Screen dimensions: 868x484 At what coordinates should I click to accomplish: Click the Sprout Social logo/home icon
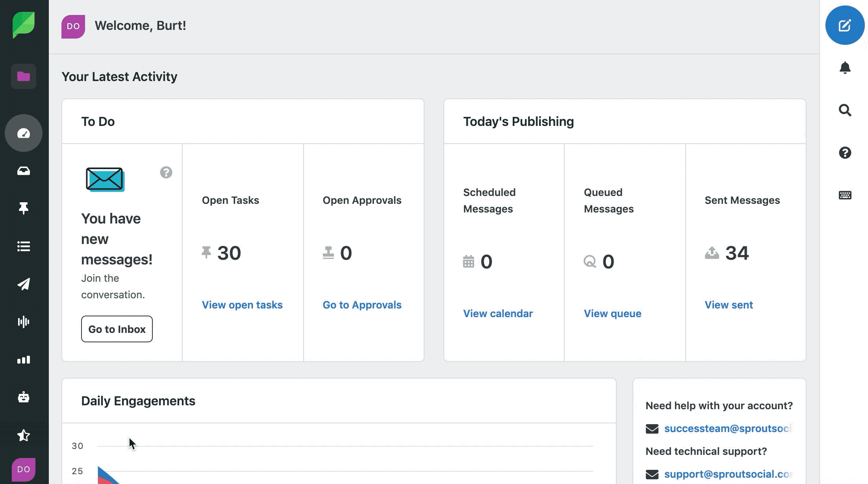point(24,25)
